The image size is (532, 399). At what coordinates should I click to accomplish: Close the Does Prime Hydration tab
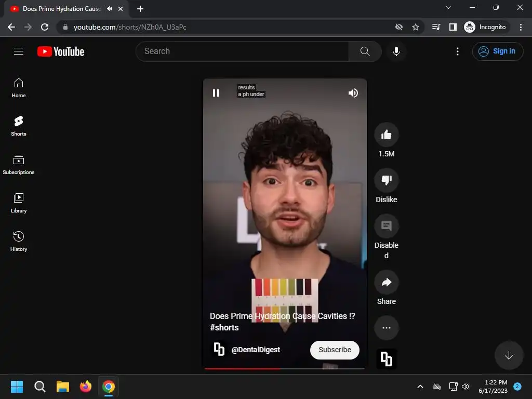pyautogui.click(x=120, y=9)
